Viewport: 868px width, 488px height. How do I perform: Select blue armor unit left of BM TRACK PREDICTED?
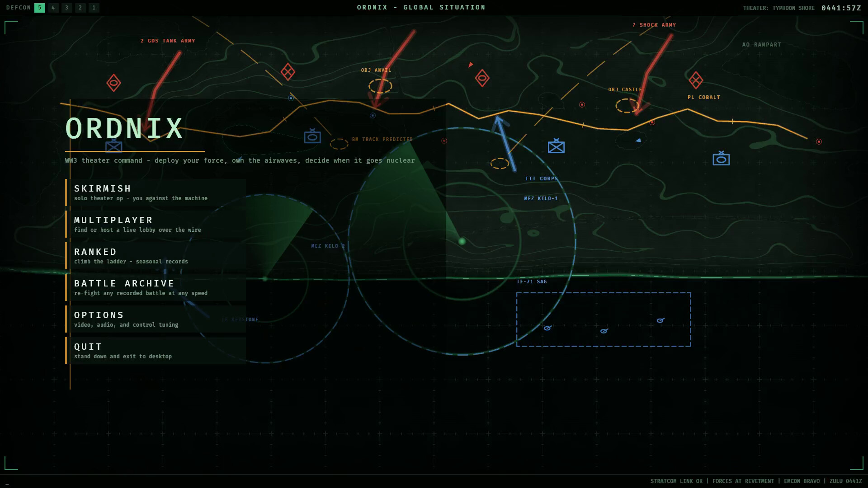click(312, 136)
